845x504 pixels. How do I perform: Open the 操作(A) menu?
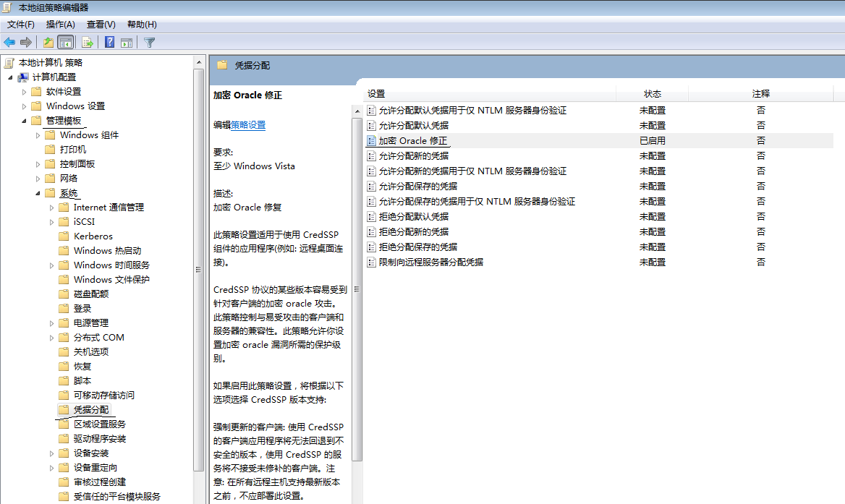click(x=60, y=24)
